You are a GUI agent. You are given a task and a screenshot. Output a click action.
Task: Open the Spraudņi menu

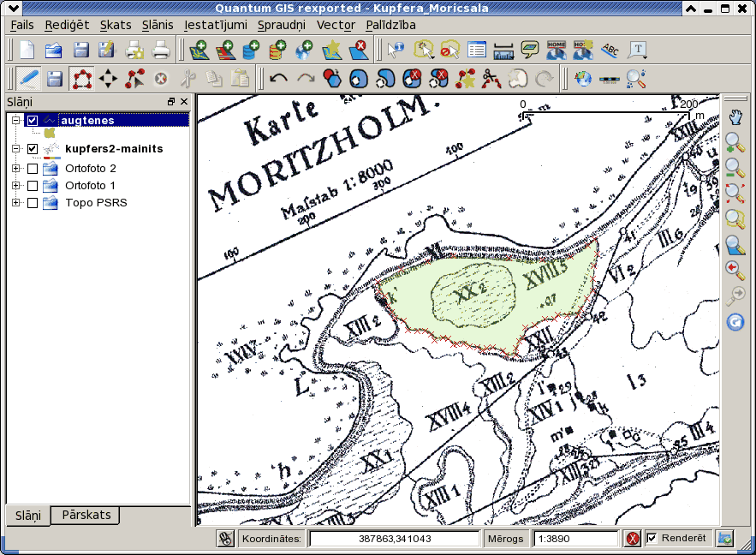(x=282, y=25)
